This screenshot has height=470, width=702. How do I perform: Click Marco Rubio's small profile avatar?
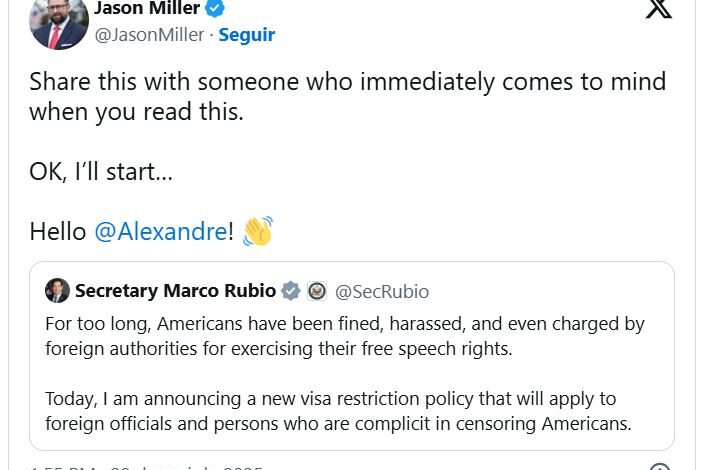57,291
